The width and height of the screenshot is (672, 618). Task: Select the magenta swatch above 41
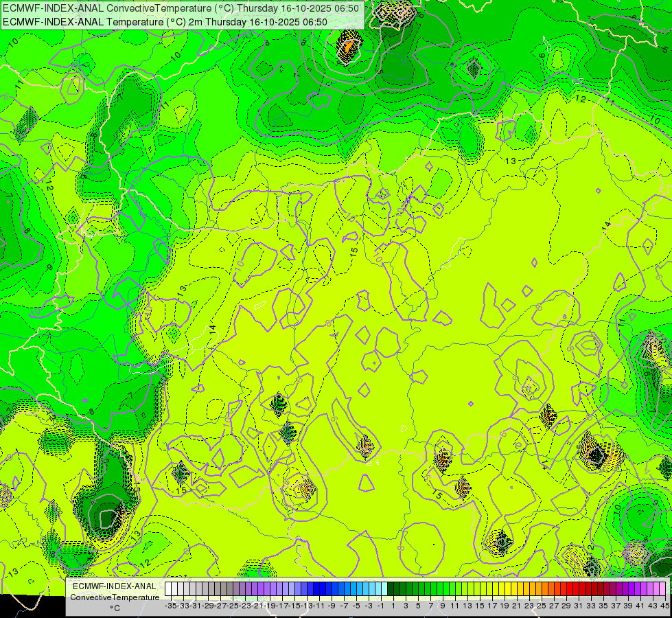(x=638, y=589)
